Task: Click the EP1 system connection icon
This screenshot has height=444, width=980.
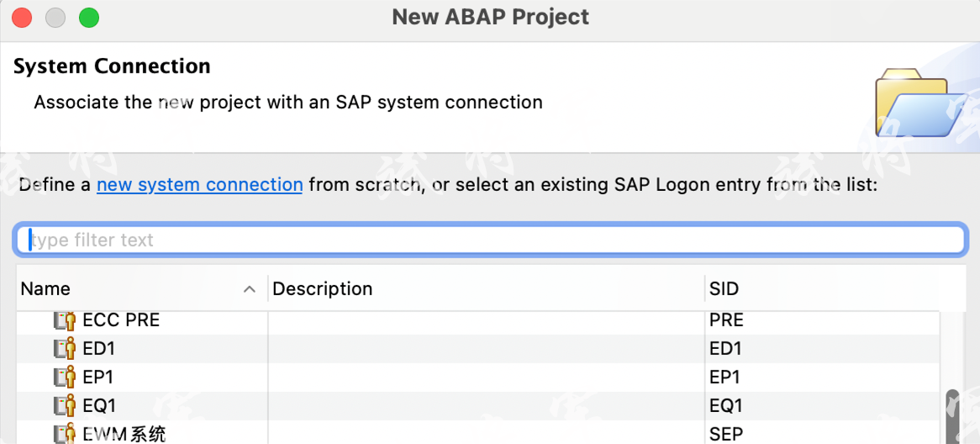Action: click(65, 378)
